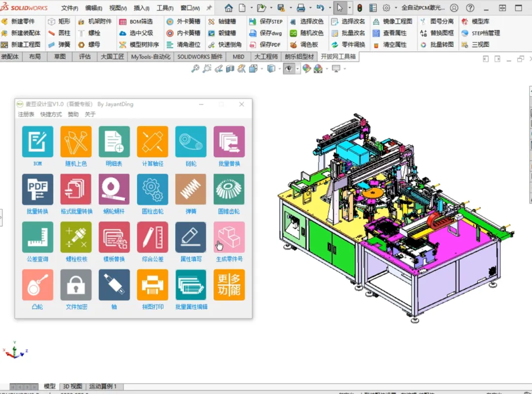
Task: Click the 新建工程图 button
Action: (21, 44)
